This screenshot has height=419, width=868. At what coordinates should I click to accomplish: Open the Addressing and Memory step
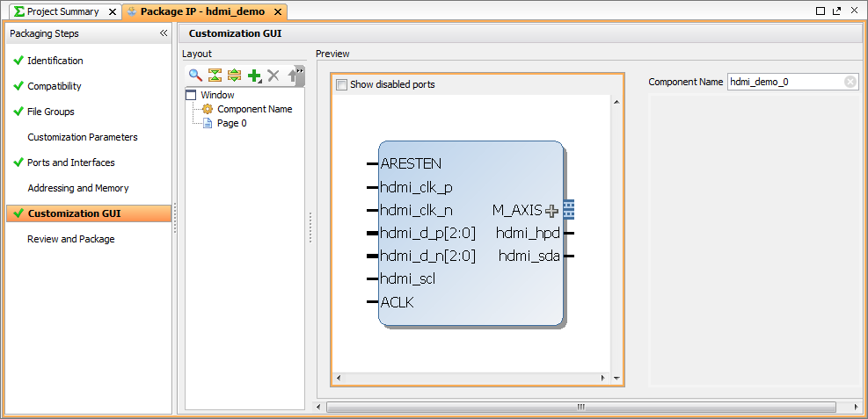[78, 188]
